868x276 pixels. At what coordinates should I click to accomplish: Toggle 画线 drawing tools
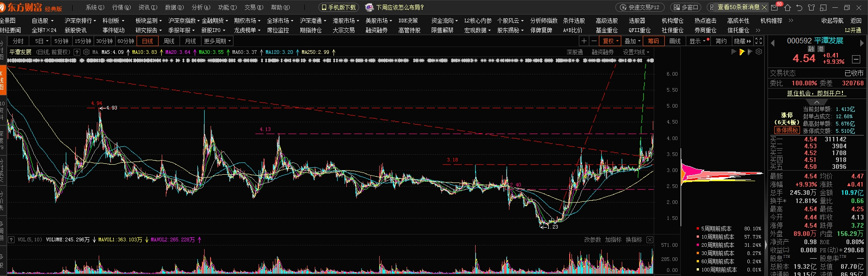(x=675, y=41)
